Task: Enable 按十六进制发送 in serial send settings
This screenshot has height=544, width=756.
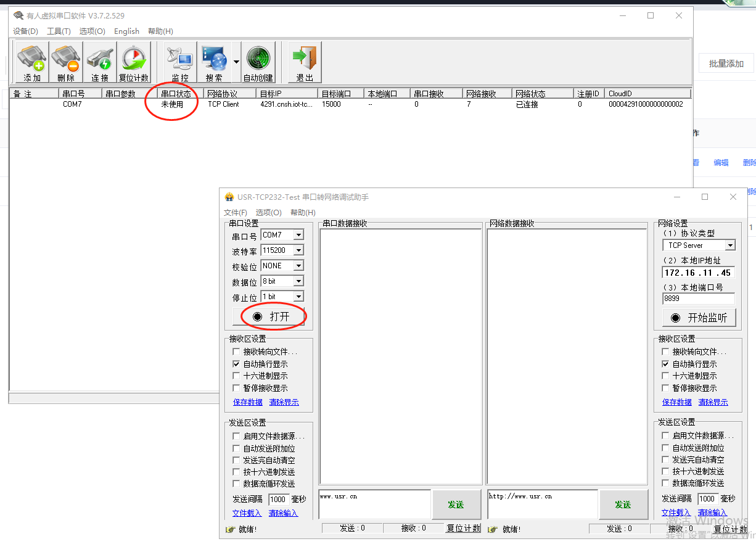Action: click(236, 472)
